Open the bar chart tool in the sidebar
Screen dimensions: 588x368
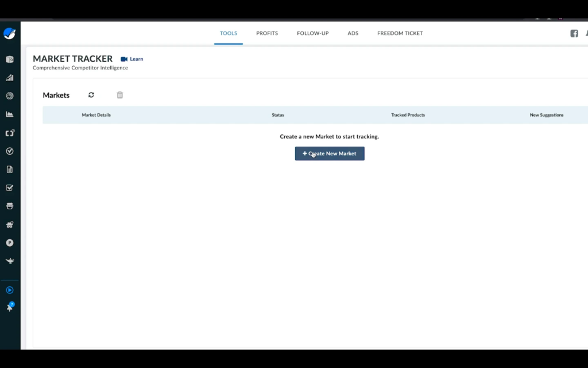pos(9,77)
